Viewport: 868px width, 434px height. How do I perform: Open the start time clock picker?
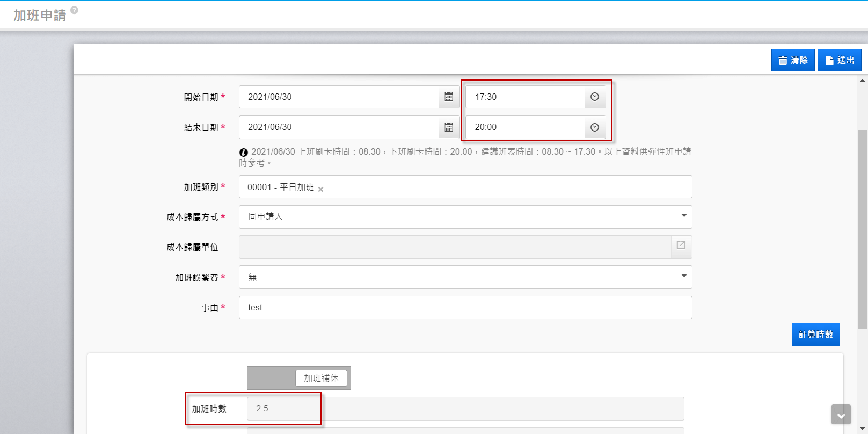tap(595, 97)
